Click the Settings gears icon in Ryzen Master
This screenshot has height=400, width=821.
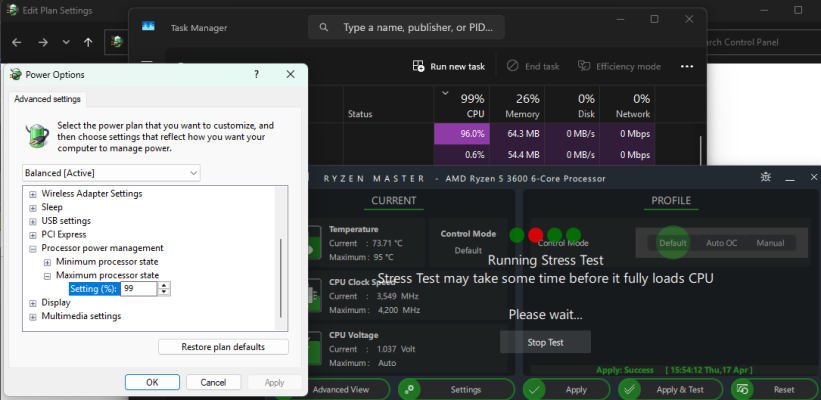409,390
